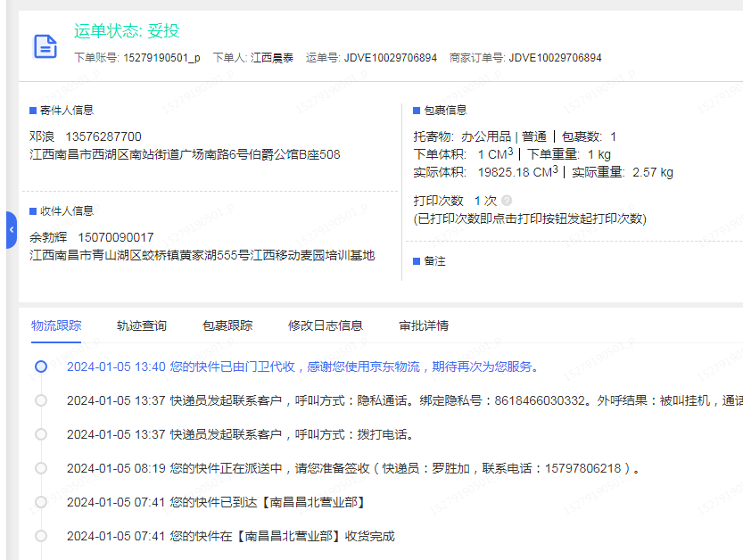Click timeline marker for 收货完成 entry

(x=41, y=536)
